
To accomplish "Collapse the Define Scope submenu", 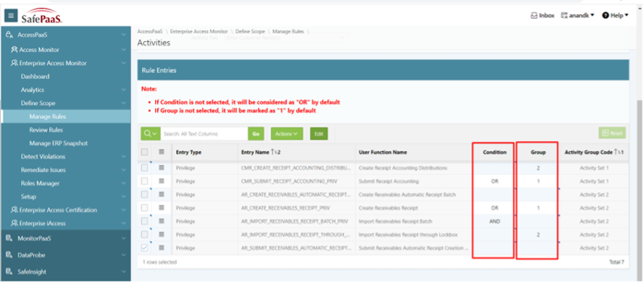I will pos(124,104).
